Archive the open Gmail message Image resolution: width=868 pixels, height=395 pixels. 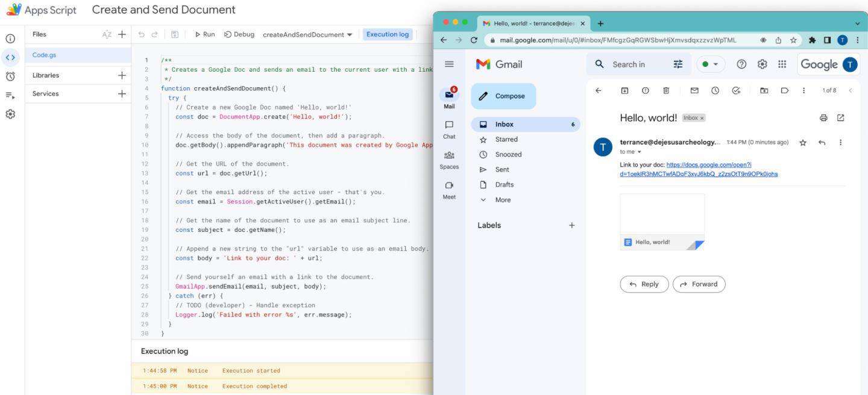(624, 90)
